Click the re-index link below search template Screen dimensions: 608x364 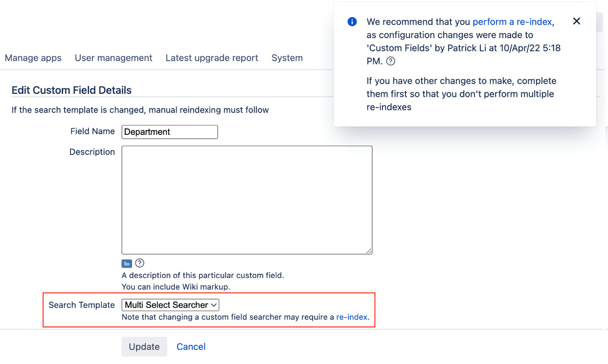coord(352,317)
